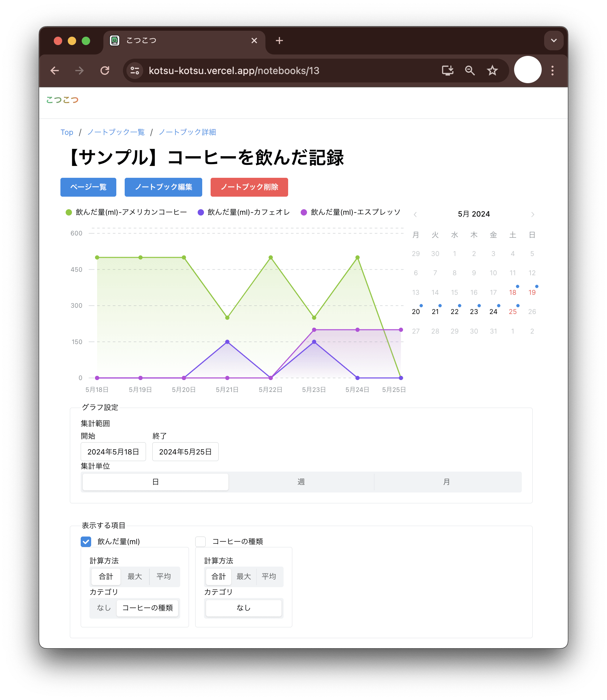Screen dimensions: 607x700
Task: Open the site information icon in address bar
Action: [x=135, y=71]
